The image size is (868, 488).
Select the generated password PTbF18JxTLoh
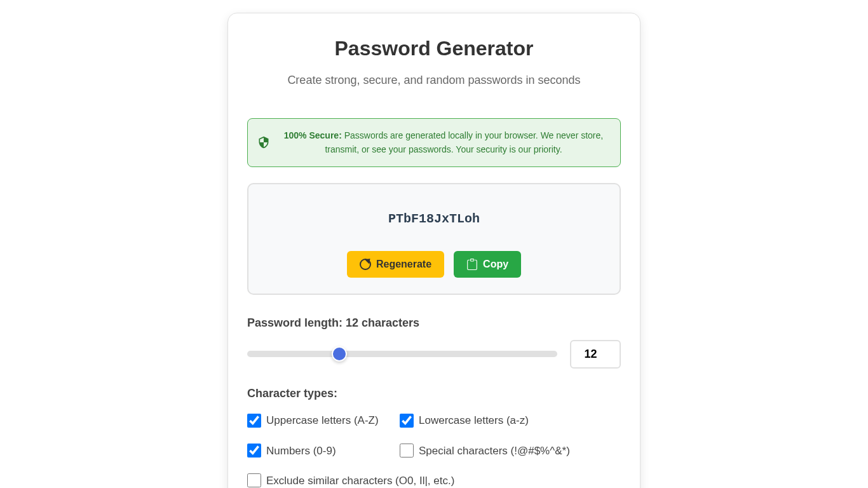click(434, 219)
